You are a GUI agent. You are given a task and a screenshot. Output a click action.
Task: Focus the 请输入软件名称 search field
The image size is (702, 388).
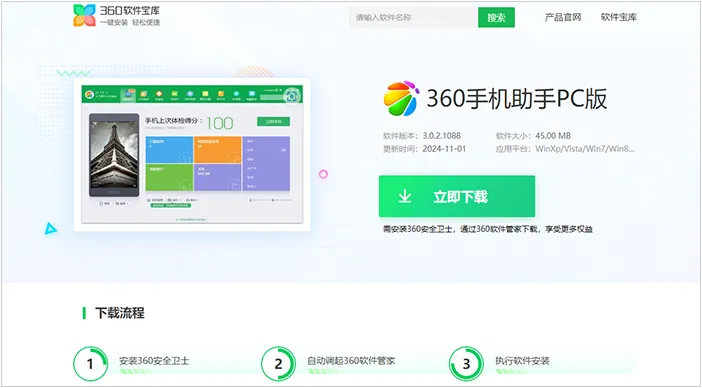tap(413, 17)
